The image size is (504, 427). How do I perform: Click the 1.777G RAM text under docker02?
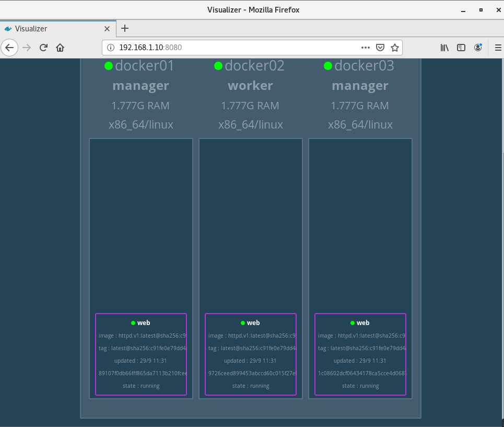pyautogui.click(x=250, y=106)
